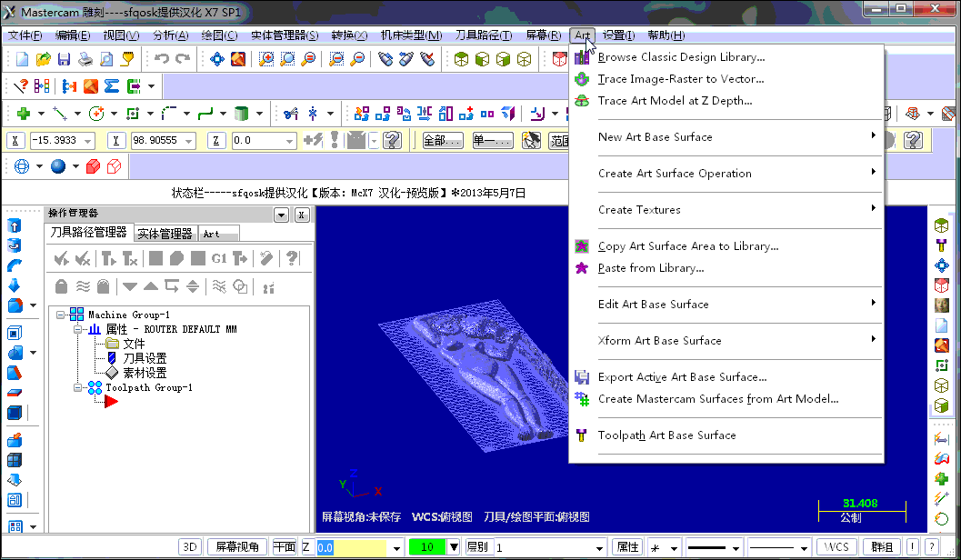Click the Repaint screen icon
Screen dimensions: 961x560
[238, 59]
